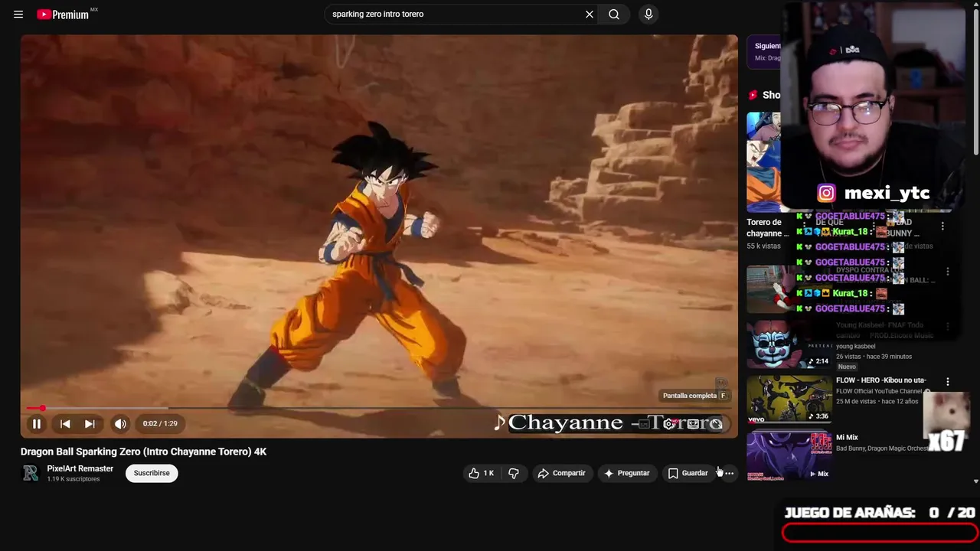Open options menu for FLOW - HERO video
Screen dimensions: 980x551
point(948,381)
